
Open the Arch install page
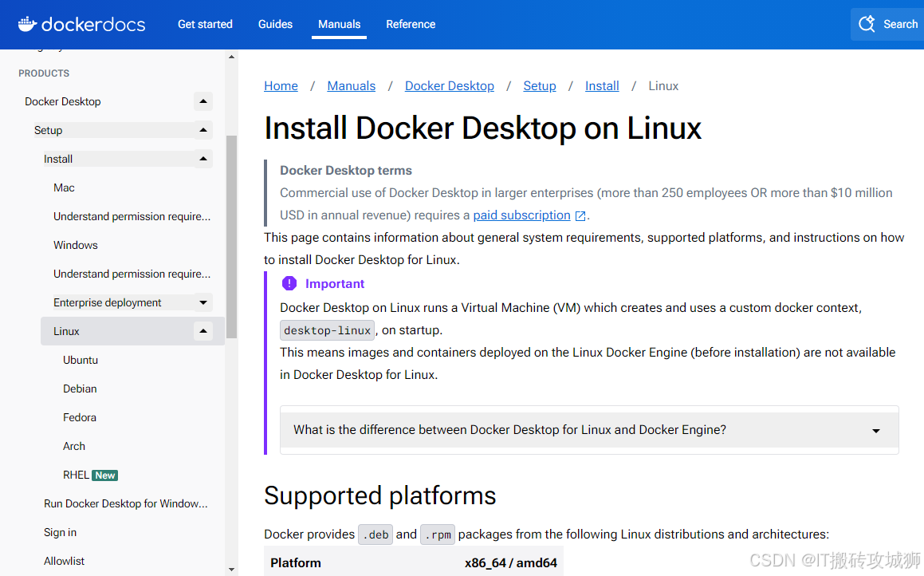coord(74,446)
